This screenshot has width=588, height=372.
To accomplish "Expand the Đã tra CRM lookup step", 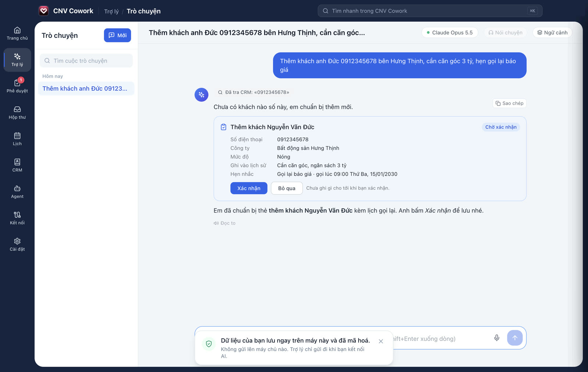I will [254, 92].
